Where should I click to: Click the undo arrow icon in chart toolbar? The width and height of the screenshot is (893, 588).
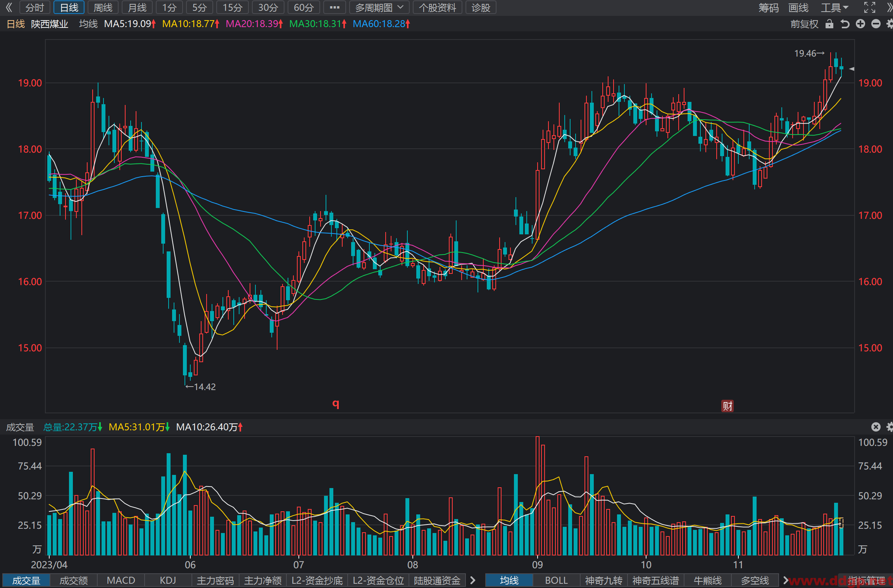[x=845, y=24]
